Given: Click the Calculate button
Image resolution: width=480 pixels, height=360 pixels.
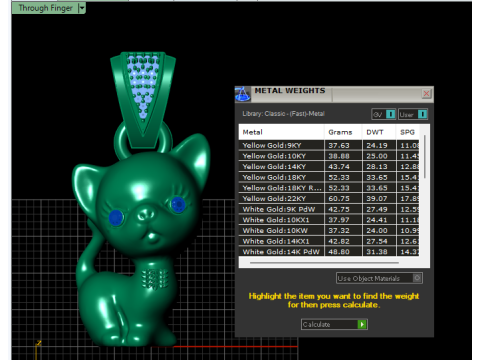Looking at the screenshot, I should pos(334,324).
